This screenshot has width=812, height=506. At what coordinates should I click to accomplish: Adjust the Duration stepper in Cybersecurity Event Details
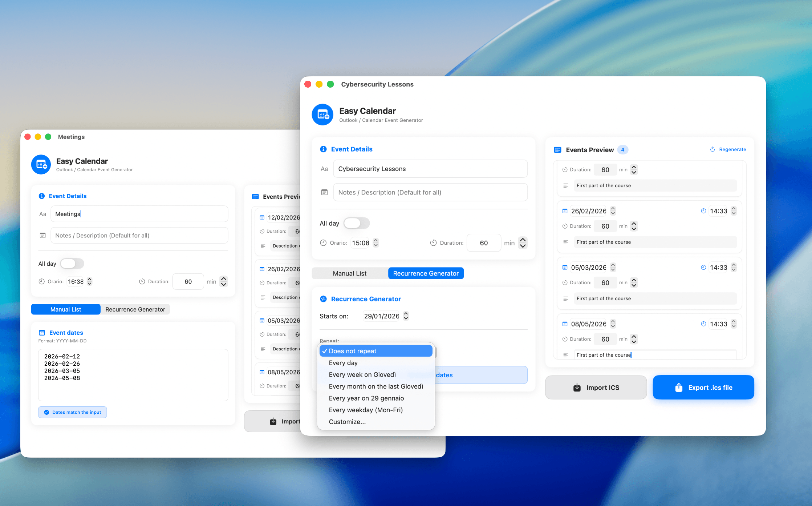pos(523,243)
